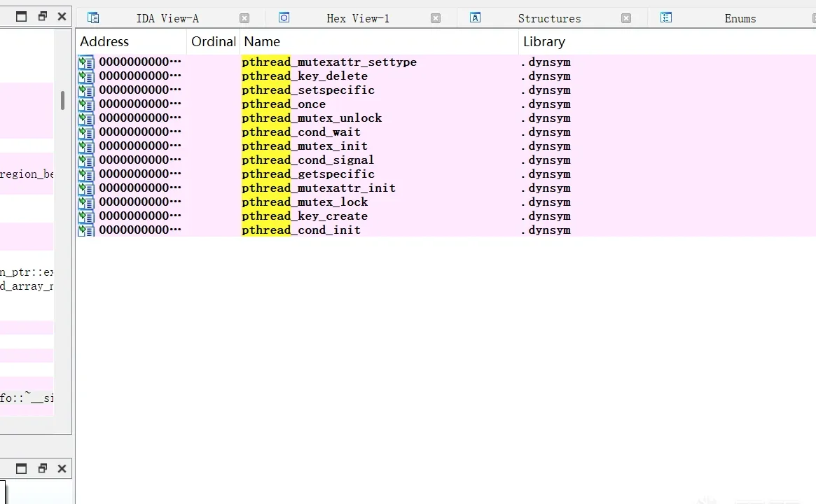Click import icon of pthread_mutex_init row
The image size is (816, 504).
86,147
